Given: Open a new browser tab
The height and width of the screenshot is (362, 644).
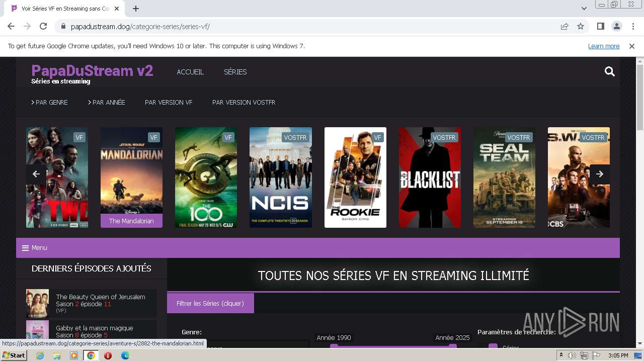Looking at the screenshot, I should 136,9.
